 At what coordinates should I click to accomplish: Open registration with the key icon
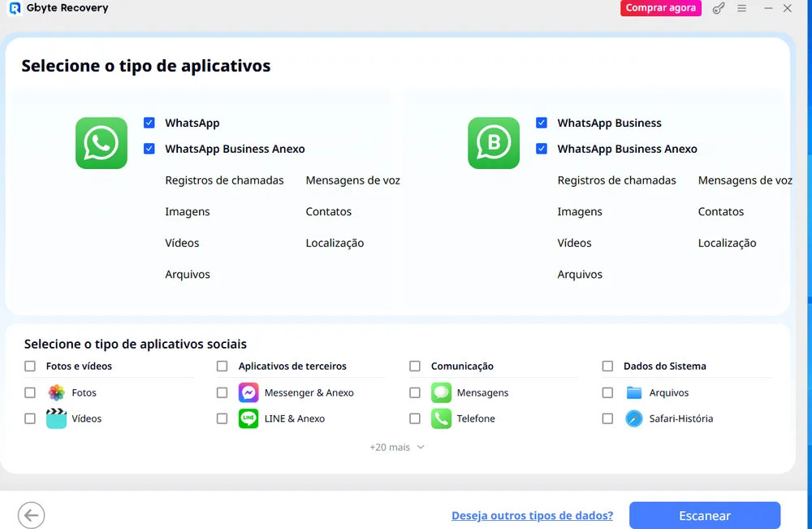point(719,8)
